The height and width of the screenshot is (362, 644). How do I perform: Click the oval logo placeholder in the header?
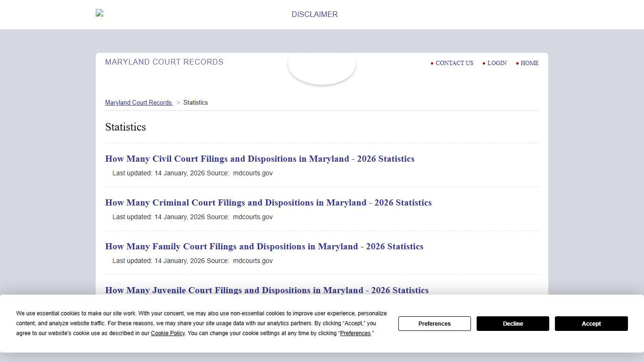(x=322, y=64)
